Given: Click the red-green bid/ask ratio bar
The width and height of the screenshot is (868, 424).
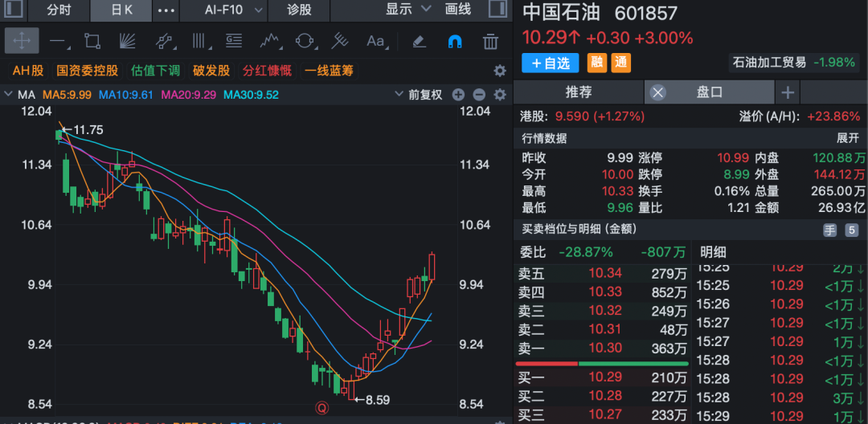Looking at the screenshot, I should (602, 364).
